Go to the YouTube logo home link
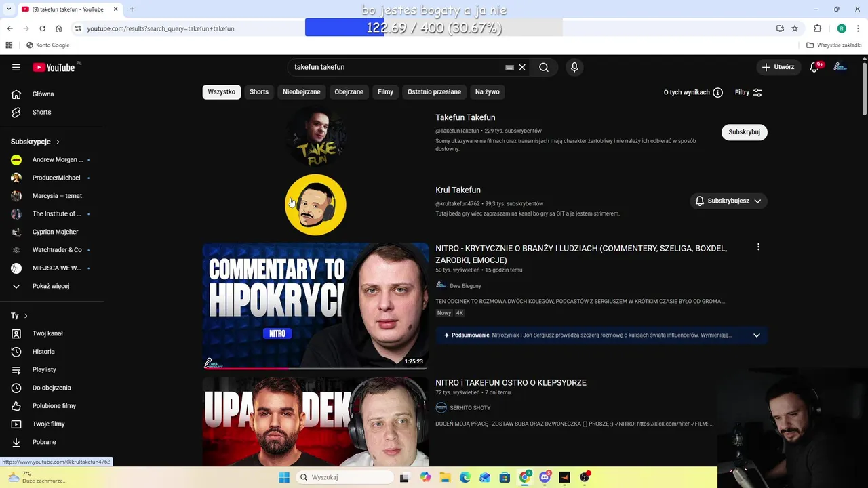This screenshot has width=868, height=488. pyautogui.click(x=54, y=67)
